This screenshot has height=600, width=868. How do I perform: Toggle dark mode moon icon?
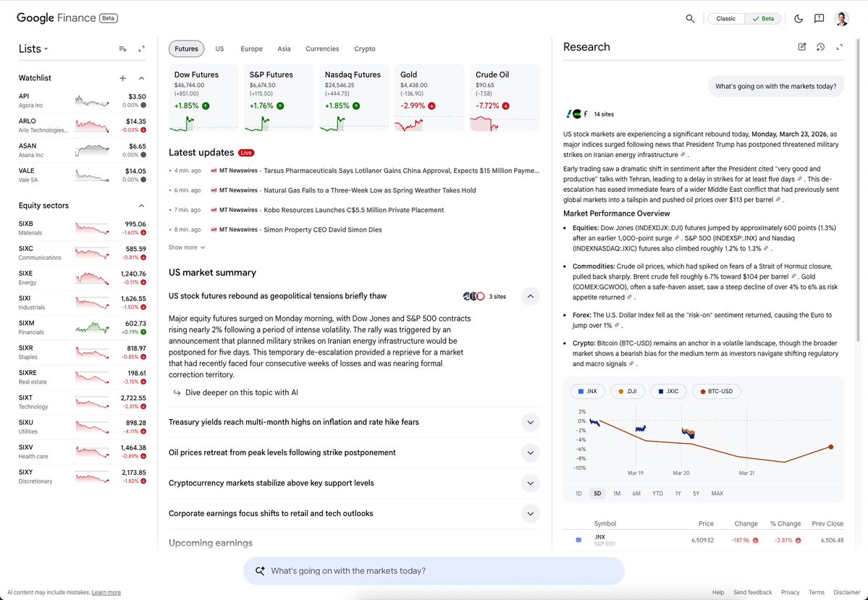tap(799, 18)
